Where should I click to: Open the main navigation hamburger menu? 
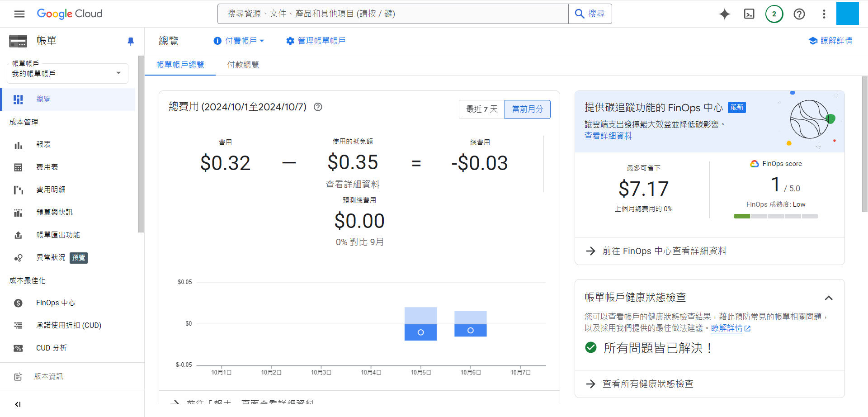[x=19, y=14]
